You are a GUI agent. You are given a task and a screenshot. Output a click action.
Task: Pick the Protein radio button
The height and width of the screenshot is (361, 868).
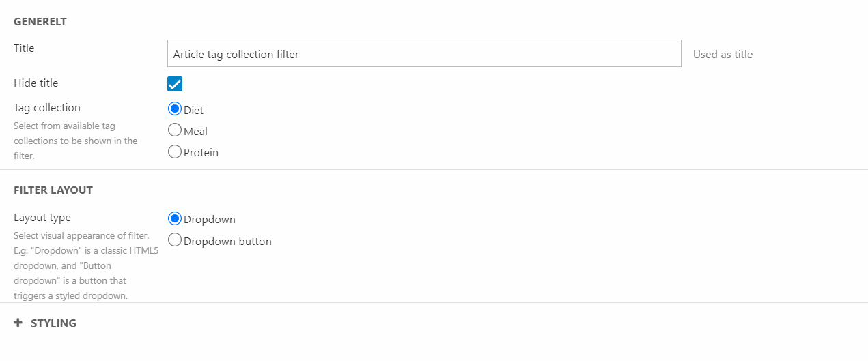click(x=175, y=151)
